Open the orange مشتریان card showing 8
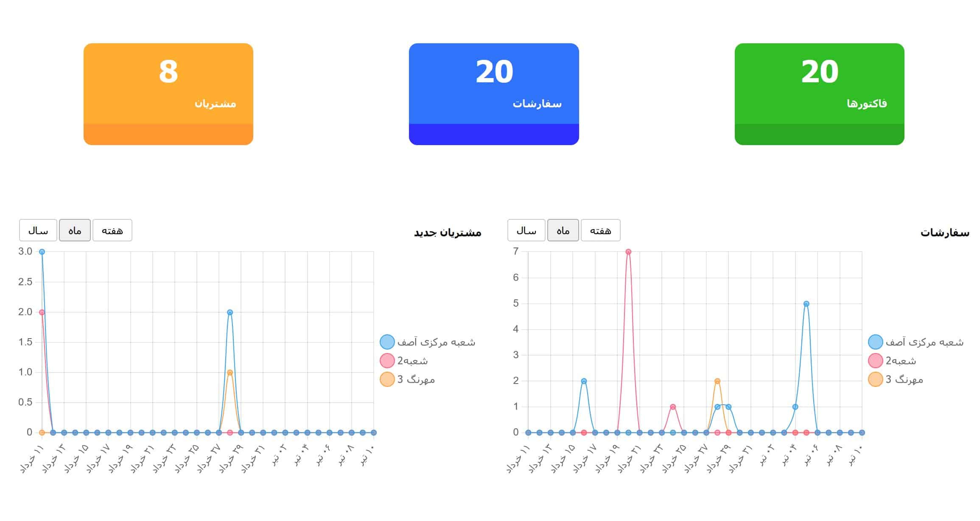The image size is (980, 521). [x=168, y=94]
